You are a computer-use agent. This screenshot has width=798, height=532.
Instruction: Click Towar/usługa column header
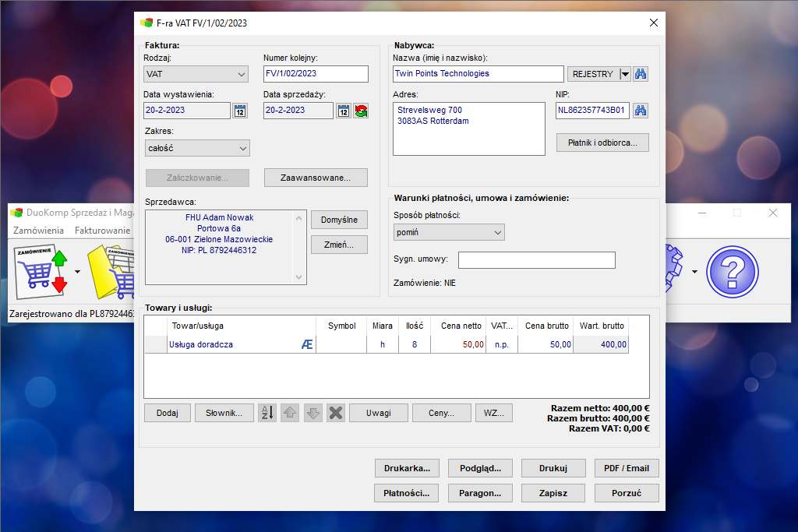coord(242,326)
